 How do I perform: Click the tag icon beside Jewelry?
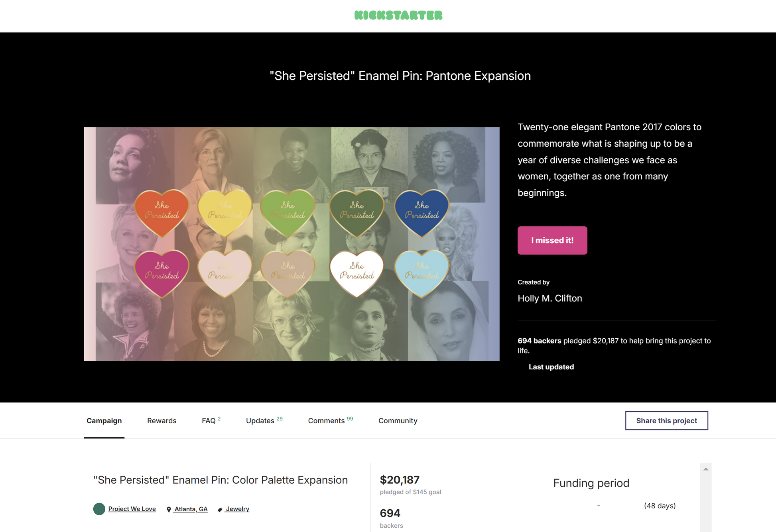(220, 509)
